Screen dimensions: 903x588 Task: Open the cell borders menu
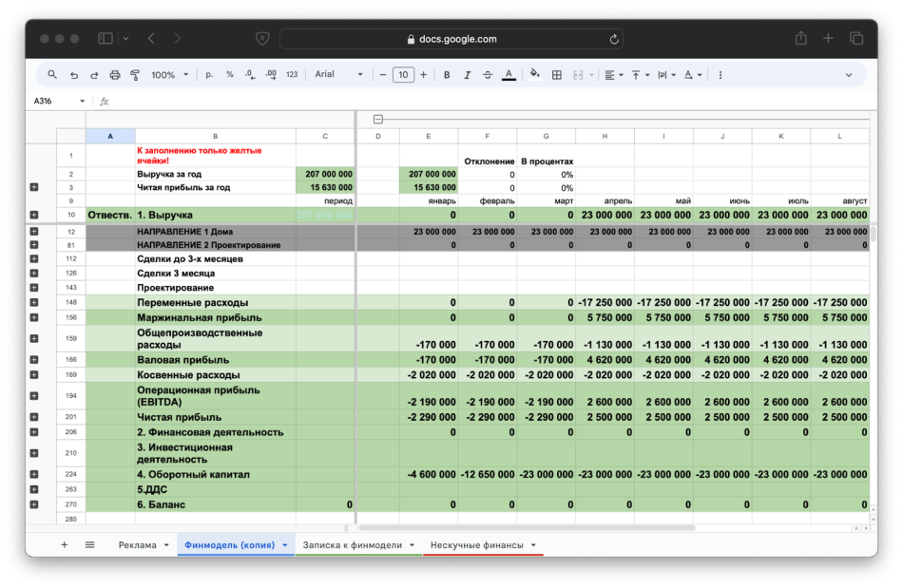coord(557,75)
